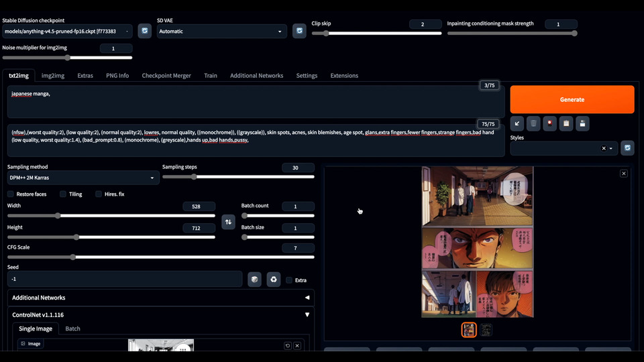Enable Hires. fix checkbox

tap(99, 194)
